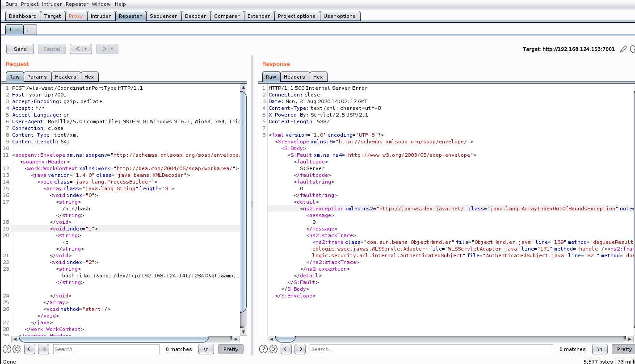Add new Repeater tab via ... tab
This screenshot has width=635, height=364.
click(x=29, y=29)
